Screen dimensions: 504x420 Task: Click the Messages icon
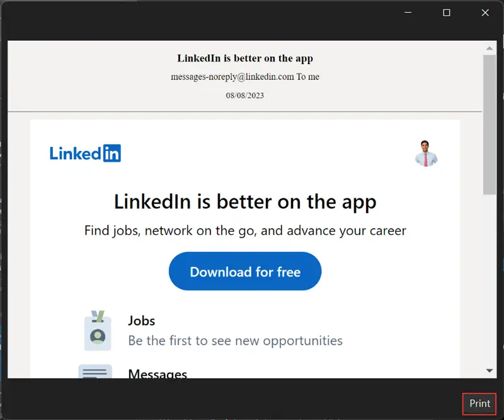pos(95,372)
